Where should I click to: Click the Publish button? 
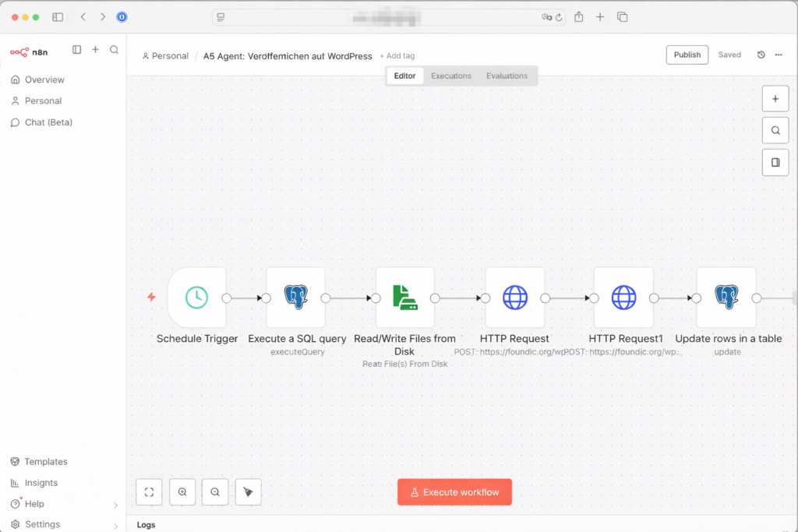click(x=687, y=55)
